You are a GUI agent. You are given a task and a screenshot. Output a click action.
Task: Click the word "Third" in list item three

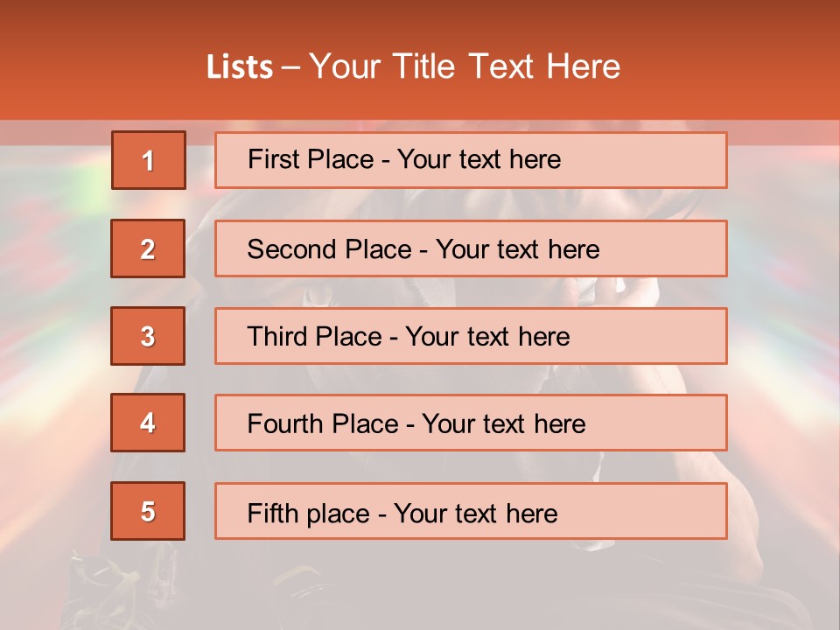[276, 336]
